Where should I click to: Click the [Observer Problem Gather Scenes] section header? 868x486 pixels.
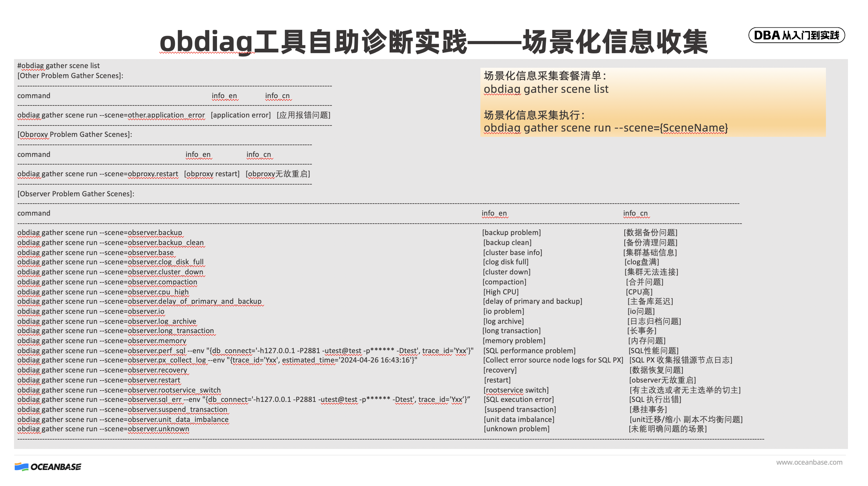click(x=76, y=194)
